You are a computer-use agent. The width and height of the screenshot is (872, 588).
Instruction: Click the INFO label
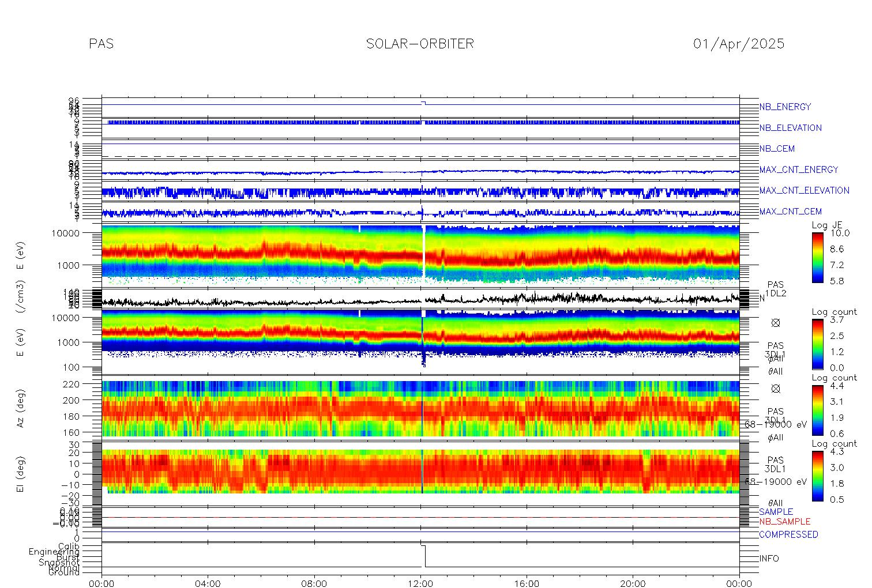(769, 559)
